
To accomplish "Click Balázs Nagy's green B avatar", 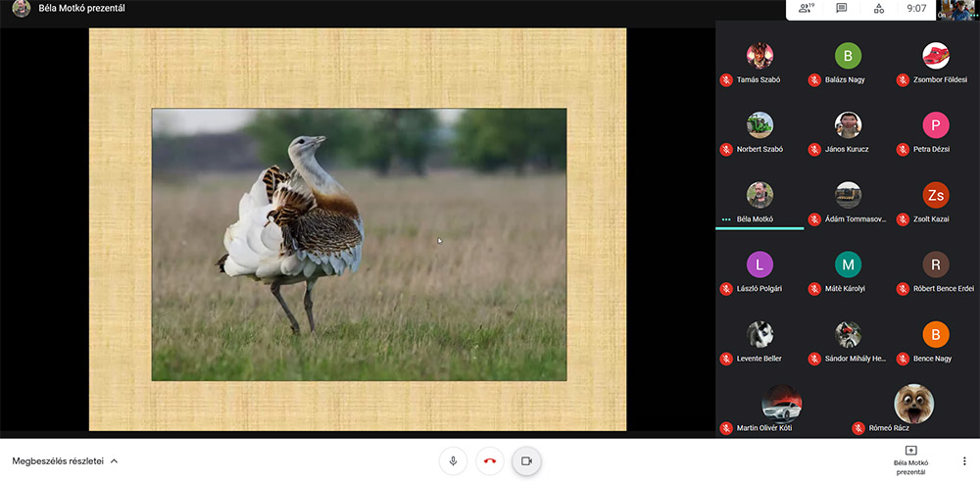I will tap(848, 56).
